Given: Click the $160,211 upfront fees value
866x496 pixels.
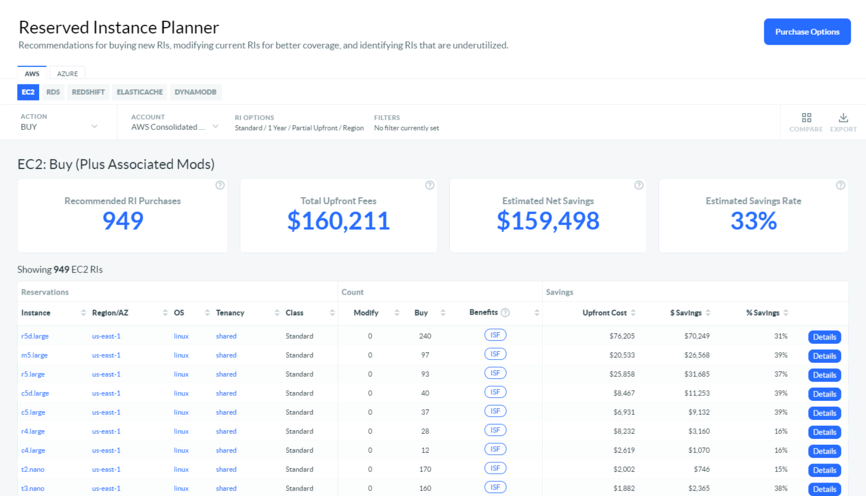Looking at the screenshot, I should point(339,221).
